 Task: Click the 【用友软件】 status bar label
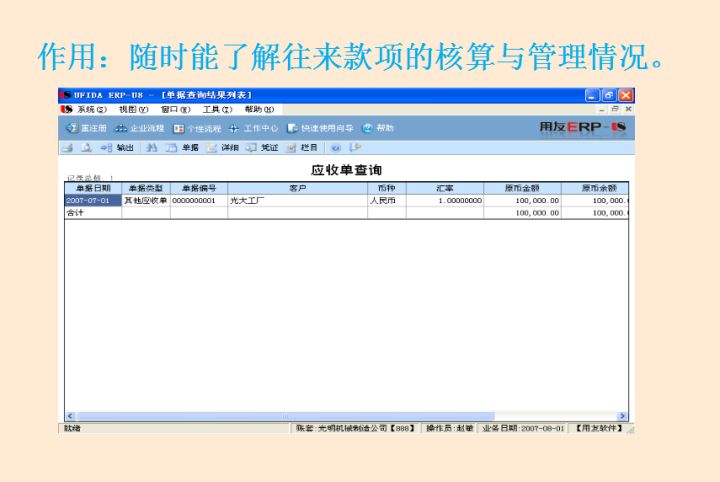tap(599, 428)
